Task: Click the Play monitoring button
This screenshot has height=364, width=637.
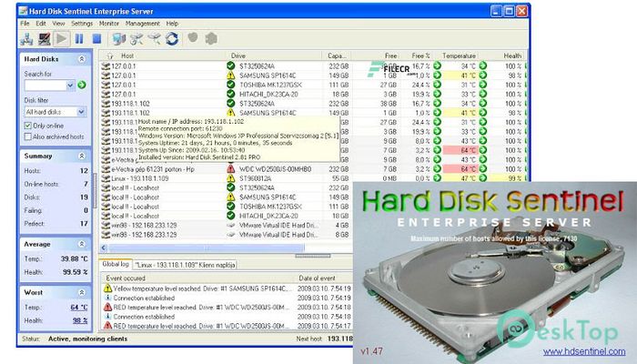Action: point(62,39)
